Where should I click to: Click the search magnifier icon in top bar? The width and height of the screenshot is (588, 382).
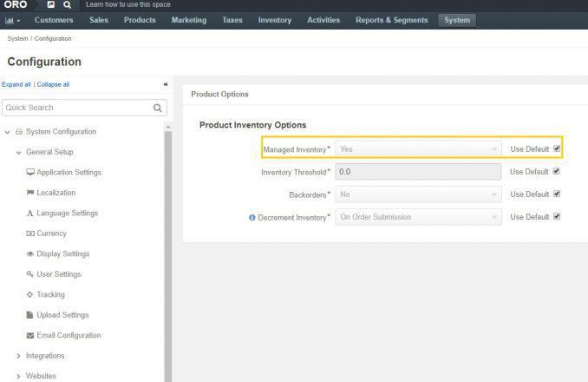coord(67,4)
